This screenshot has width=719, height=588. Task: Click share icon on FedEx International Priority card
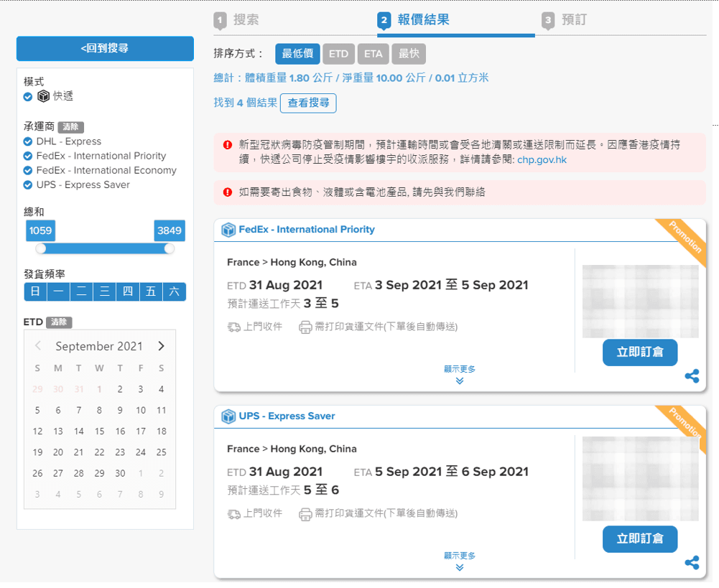[692, 376]
